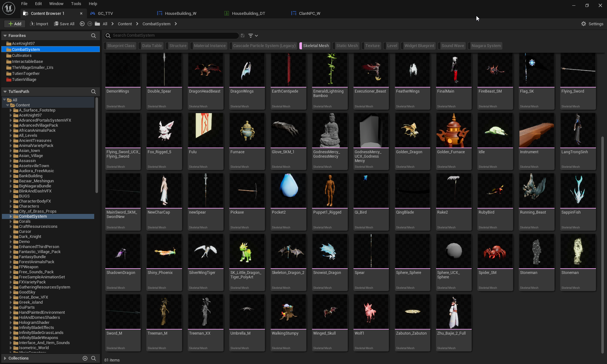
Task: Collapse the Favorites section
Action: [5, 36]
